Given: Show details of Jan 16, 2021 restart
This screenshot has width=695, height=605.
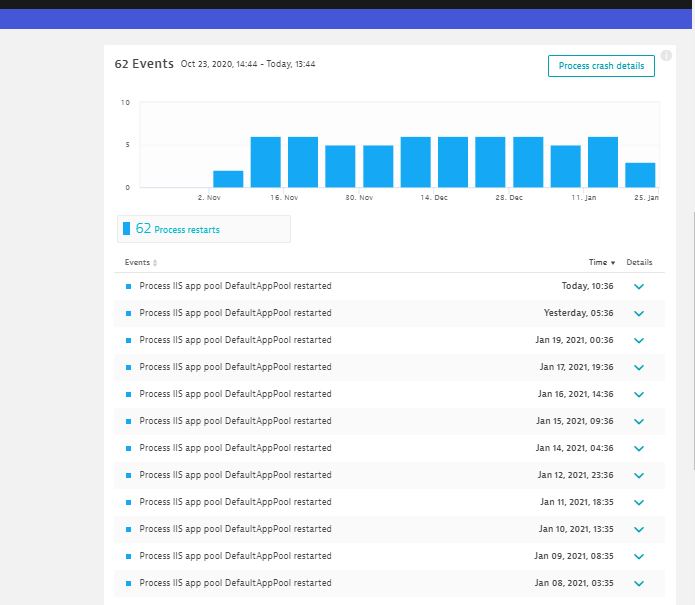Looking at the screenshot, I should (639, 394).
